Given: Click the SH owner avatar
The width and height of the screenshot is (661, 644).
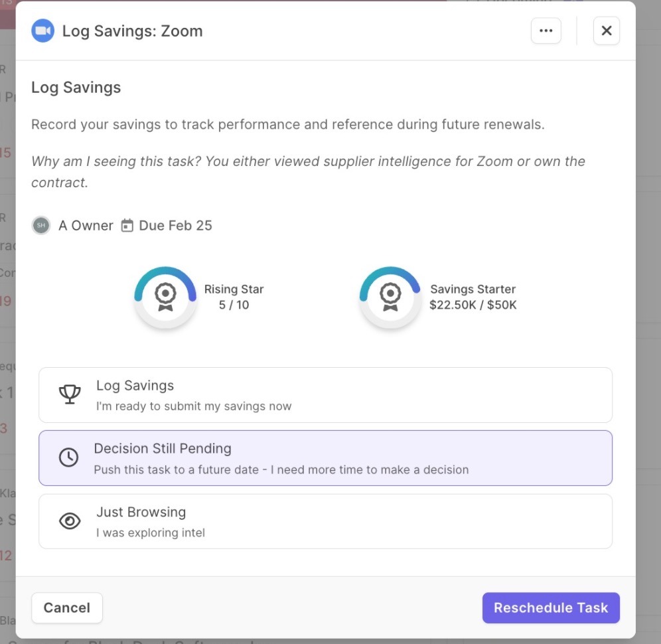Looking at the screenshot, I should 41,226.
